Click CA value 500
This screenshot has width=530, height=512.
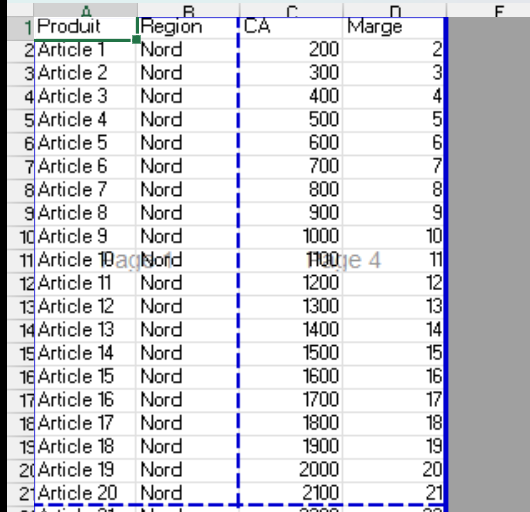point(291,120)
